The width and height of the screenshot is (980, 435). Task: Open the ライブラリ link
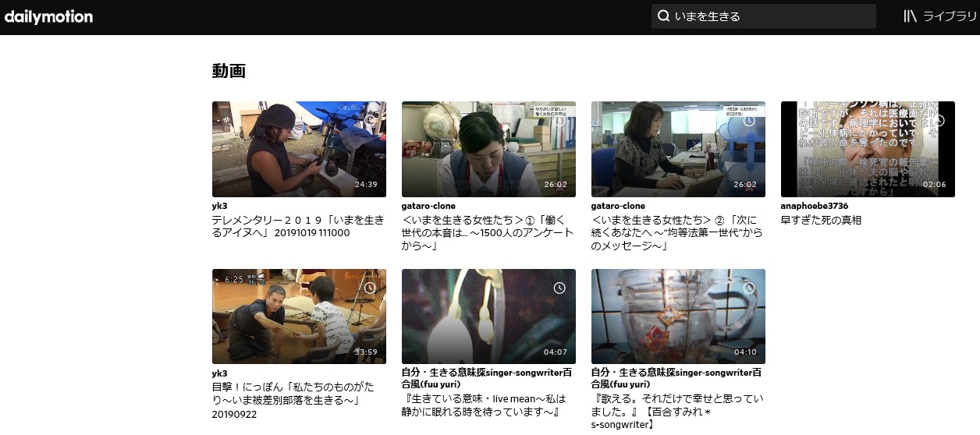click(950, 16)
